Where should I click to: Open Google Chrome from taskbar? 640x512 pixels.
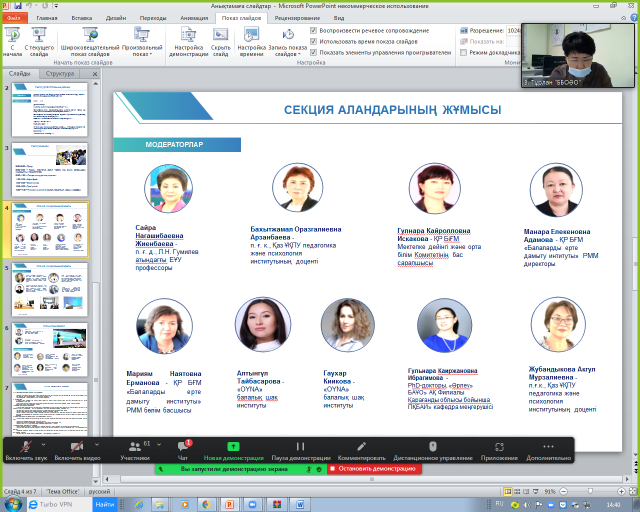pyautogui.click(x=206, y=505)
